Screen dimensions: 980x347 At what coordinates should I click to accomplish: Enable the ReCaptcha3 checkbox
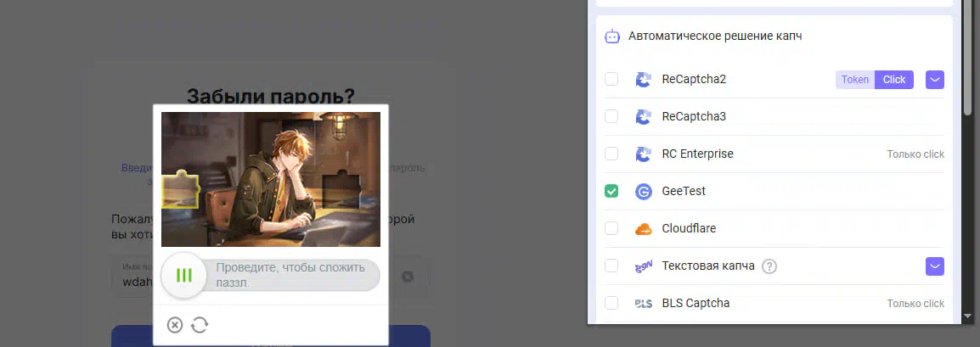coord(611,116)
